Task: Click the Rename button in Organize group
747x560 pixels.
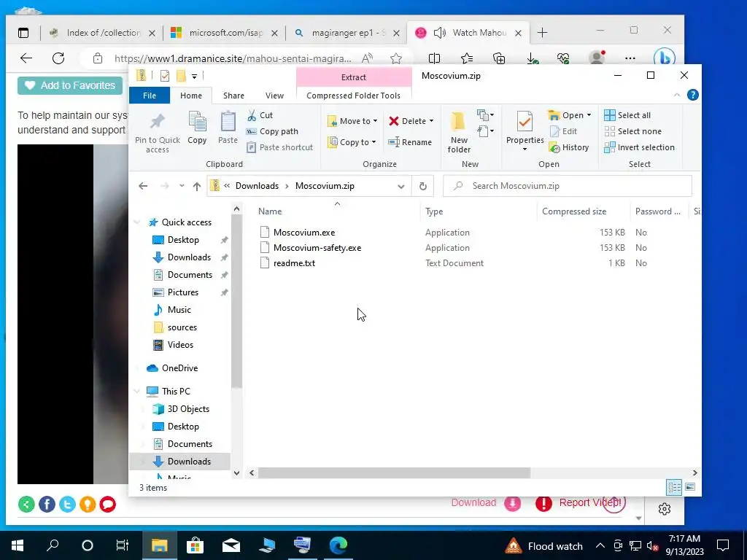Action: 410,142
